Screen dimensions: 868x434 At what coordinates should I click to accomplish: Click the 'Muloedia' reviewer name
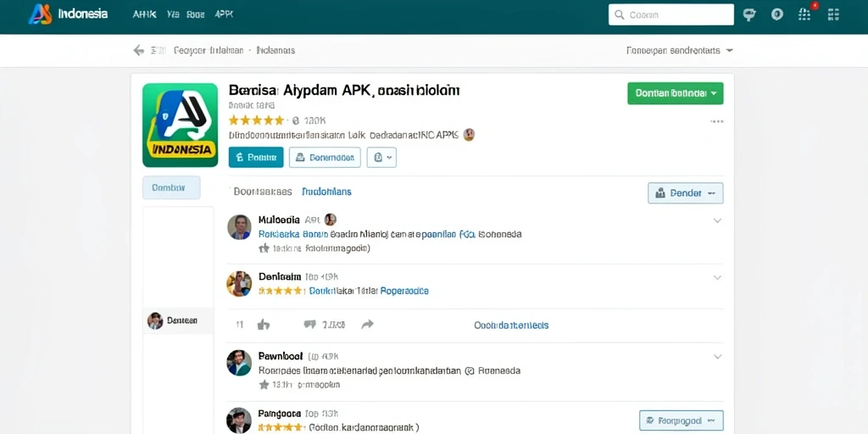point(279,220)
